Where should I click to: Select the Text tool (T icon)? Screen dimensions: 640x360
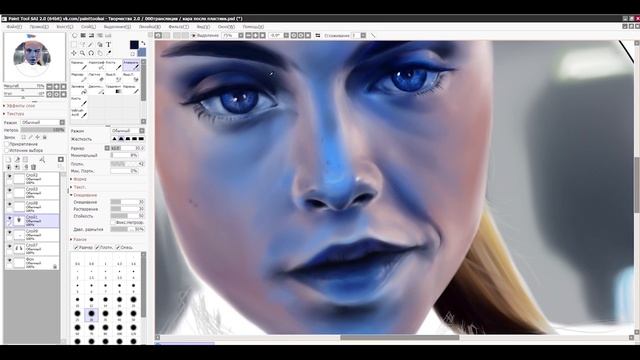[109, 44]
